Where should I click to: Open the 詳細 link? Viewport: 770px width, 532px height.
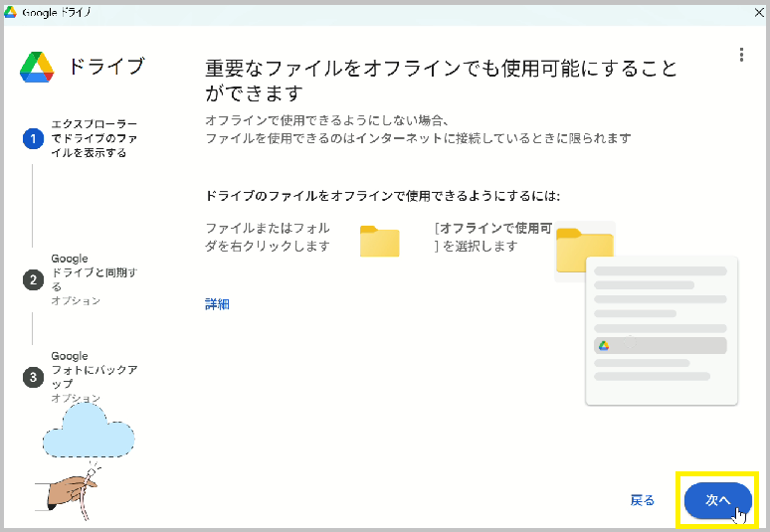click(217, 304)
